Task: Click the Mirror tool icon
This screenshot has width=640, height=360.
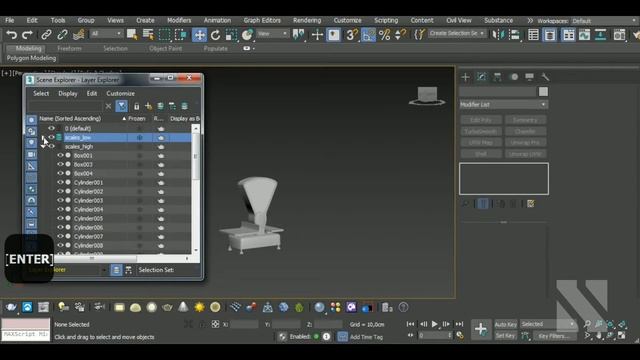Action: click(x=498, y=35)
